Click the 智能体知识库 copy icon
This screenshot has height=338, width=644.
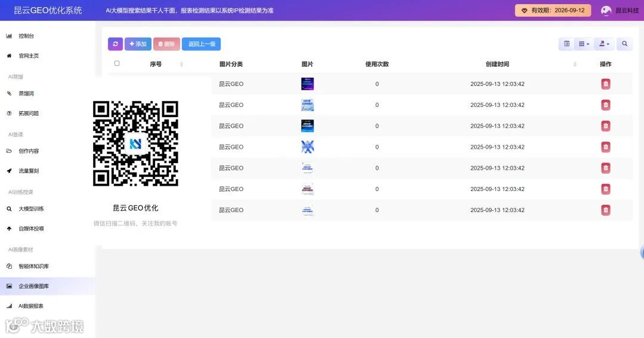point(9,266)
